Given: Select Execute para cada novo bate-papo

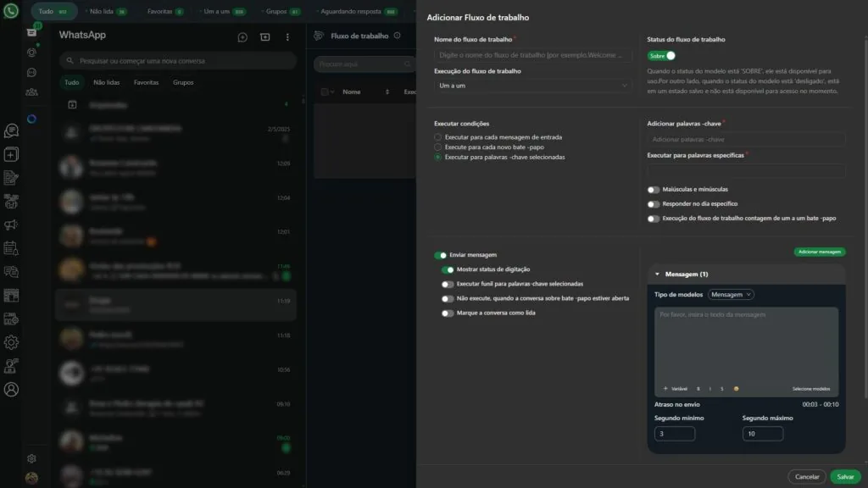Looking at the screenshot, I should pyautogui.click(x=438, y=147).
